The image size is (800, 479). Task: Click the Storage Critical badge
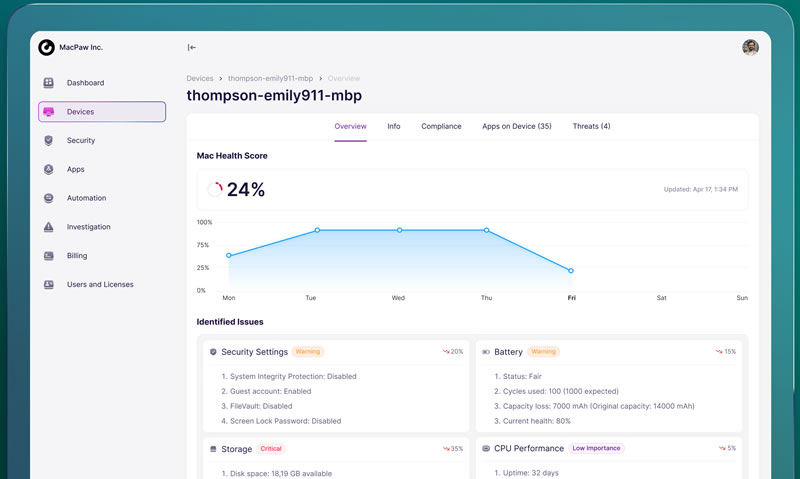(271, 449)
